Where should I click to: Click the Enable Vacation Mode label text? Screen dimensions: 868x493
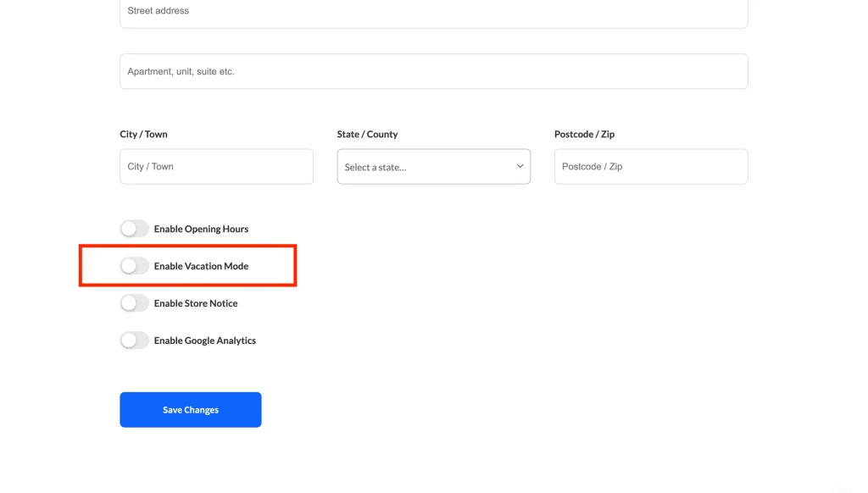tap(201, 266)
